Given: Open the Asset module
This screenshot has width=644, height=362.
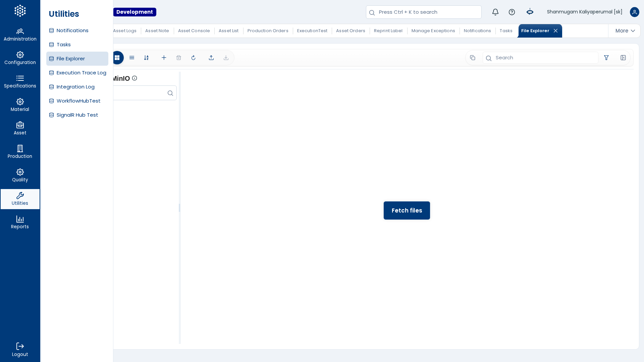Looking at the screenshot, I should click(x=20, y=129).
